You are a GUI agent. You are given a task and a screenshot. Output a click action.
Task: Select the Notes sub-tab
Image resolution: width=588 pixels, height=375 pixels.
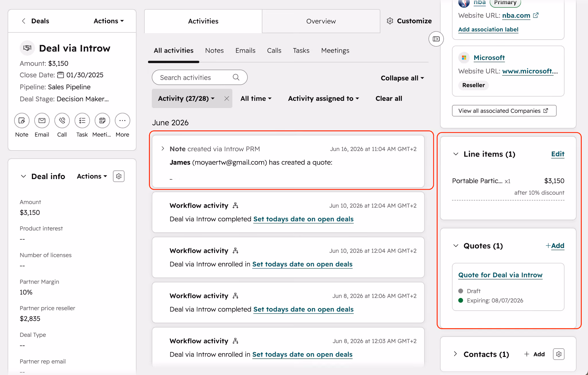tap(214, 51)
